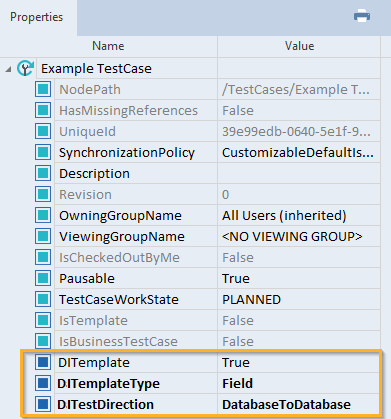Select the Example TestCase row
This screenshot has height=419, width=391.
(190, 69)
